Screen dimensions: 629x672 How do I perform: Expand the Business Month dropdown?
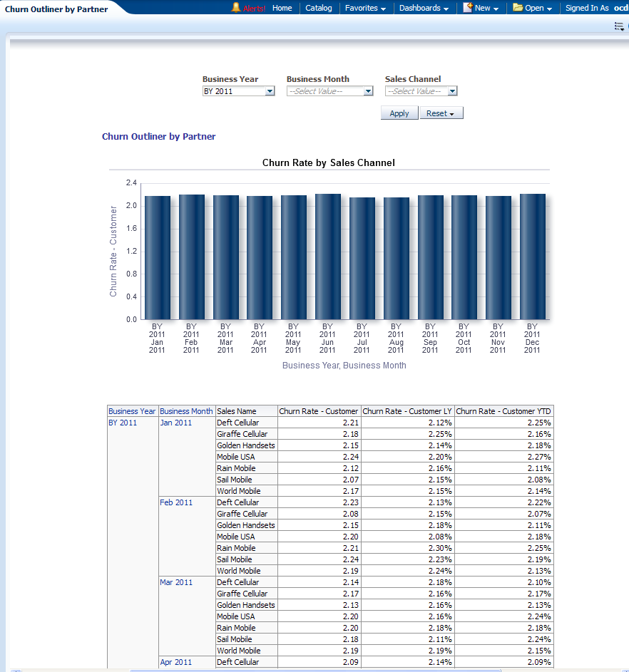point(368,91)
